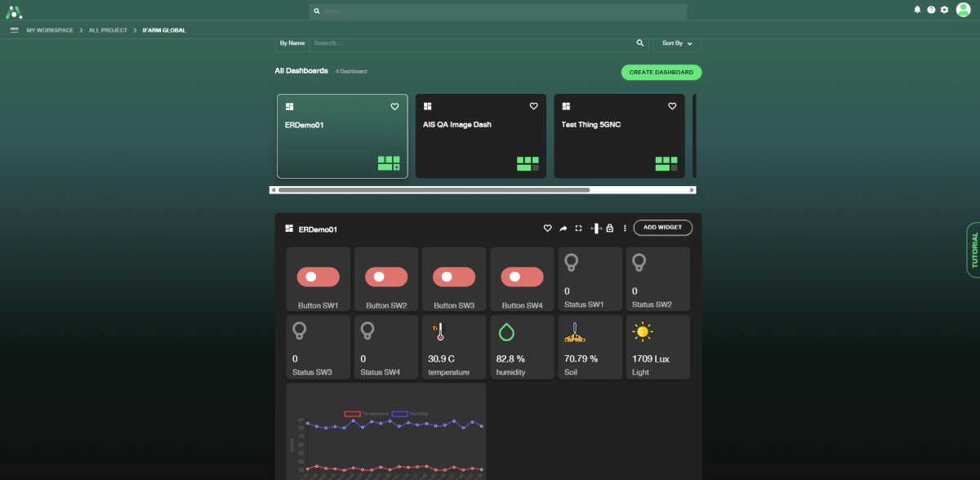
Task: Open the notifications bell
Action: click(917, 10)
